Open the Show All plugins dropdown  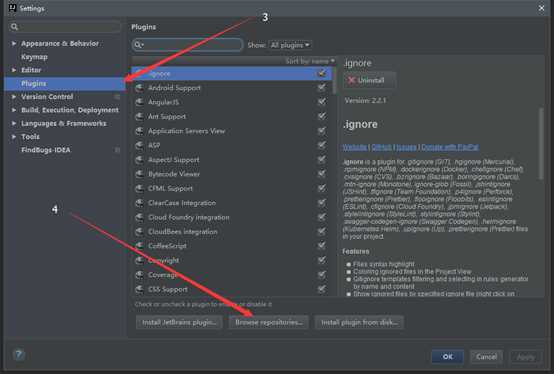click(x=290, y=45)
